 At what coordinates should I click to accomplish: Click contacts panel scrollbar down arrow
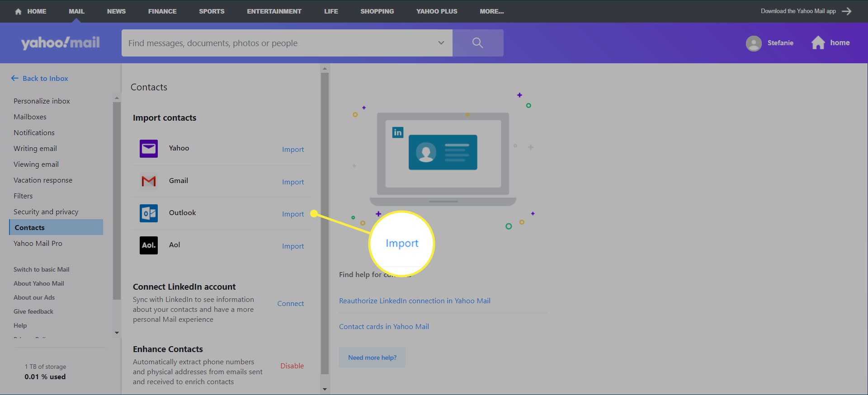point(325,389)
